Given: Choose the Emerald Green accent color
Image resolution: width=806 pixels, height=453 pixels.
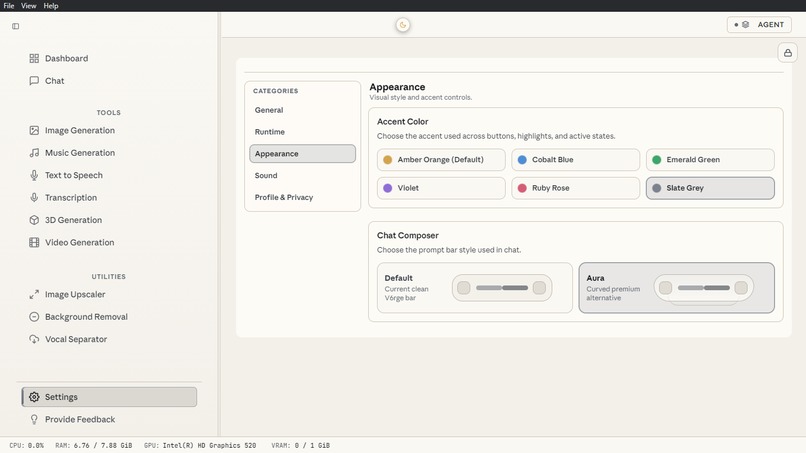Looking at the screenshot, I should (710, 160).
